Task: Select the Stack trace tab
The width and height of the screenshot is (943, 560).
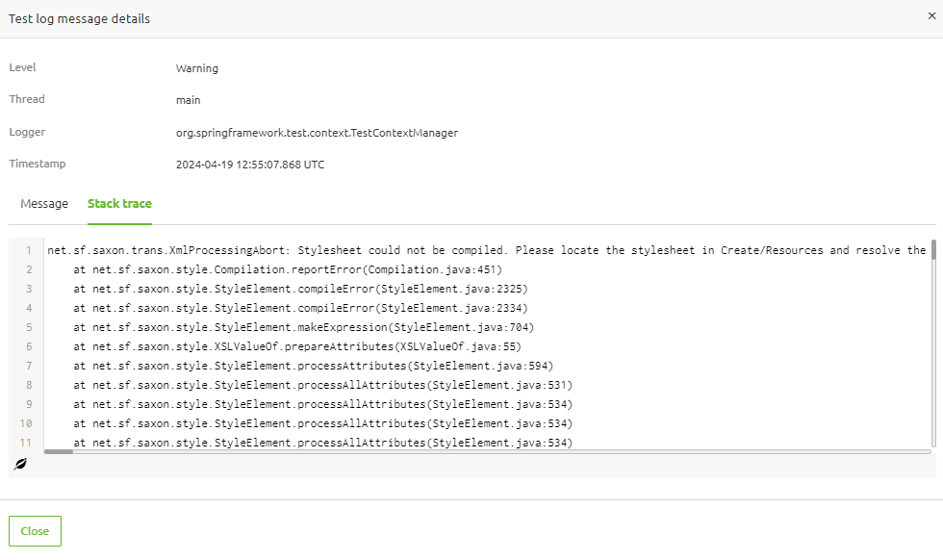Action: pos(119,203)
